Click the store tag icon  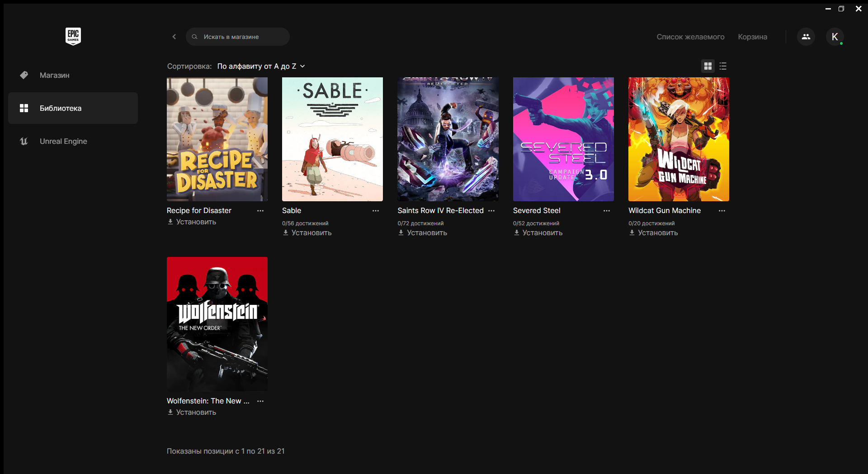click(x=24, y=75)
